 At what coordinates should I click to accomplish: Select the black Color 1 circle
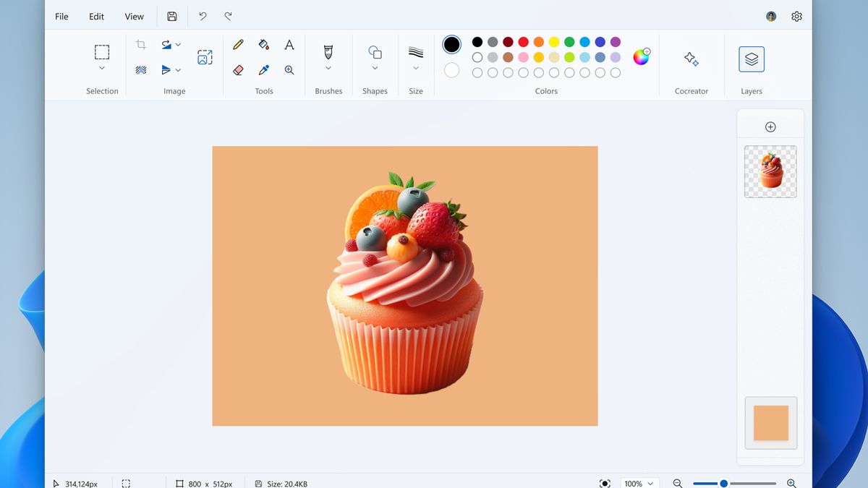pyautogui.click(x=452, y=45)
